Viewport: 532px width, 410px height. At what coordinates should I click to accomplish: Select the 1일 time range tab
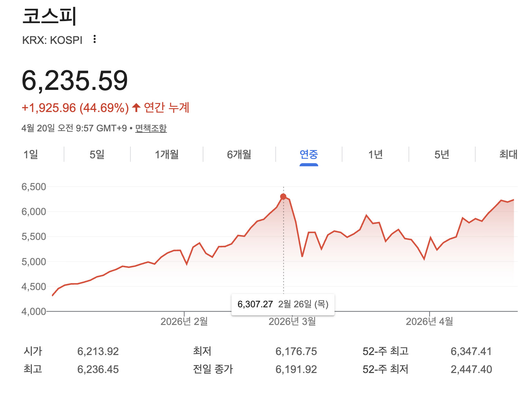pos(31,154)
